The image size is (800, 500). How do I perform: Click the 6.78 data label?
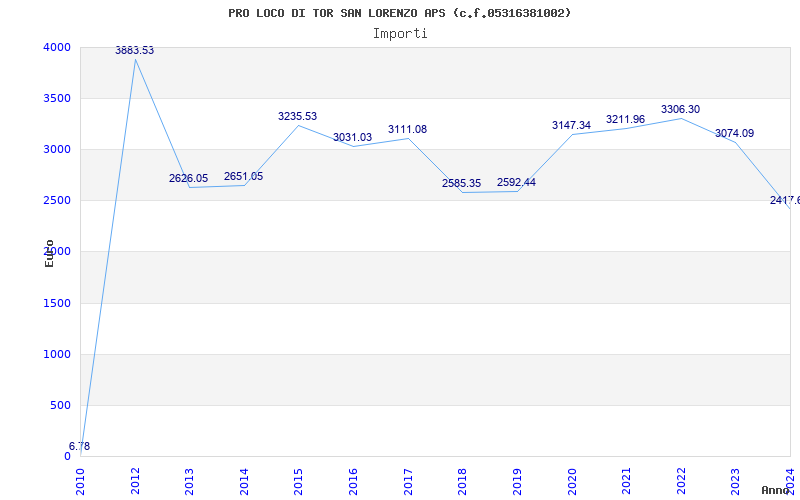tap(79, 447)
